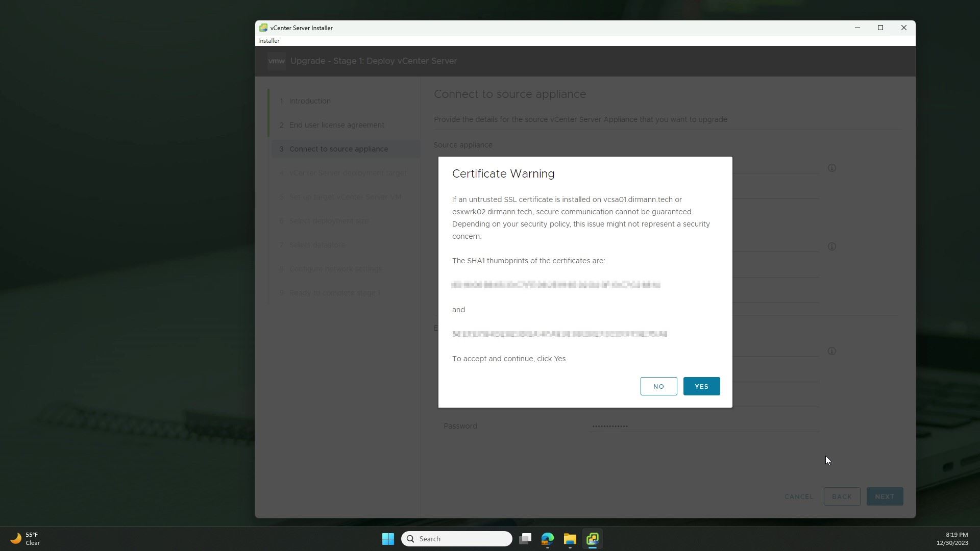
Task: Select End user license agreement step
Action: pos(336,125)
